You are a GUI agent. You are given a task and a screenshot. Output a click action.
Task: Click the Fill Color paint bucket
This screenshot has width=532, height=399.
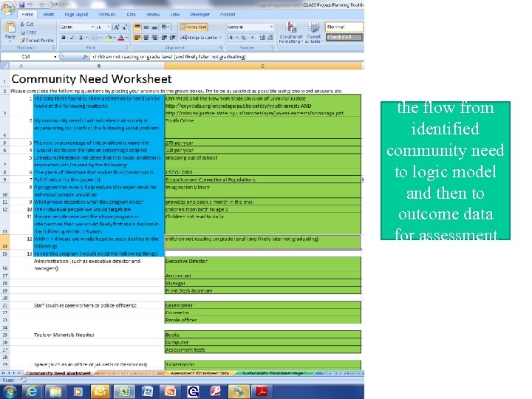pos(109,38)
